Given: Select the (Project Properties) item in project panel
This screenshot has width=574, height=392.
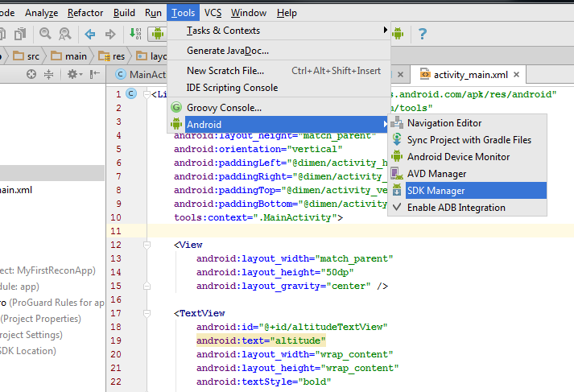Looking at the screenshot, I should coord(40,319).
